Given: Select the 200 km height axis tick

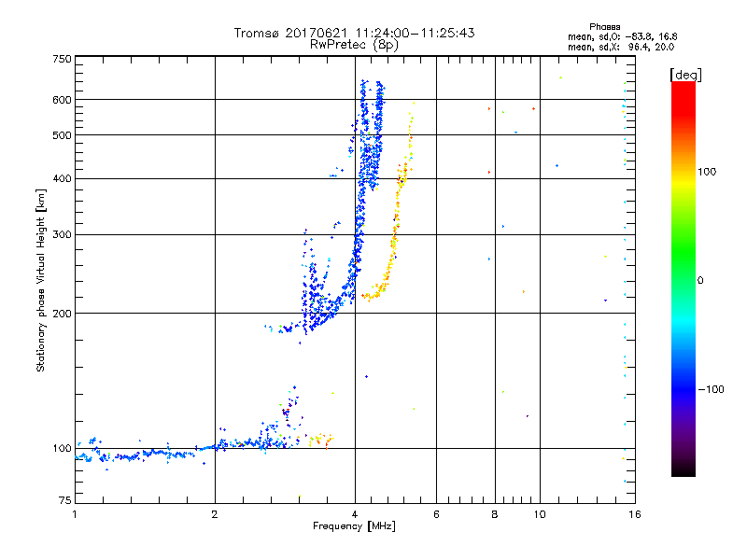Looking at the screenshot, I should (62, 313).
